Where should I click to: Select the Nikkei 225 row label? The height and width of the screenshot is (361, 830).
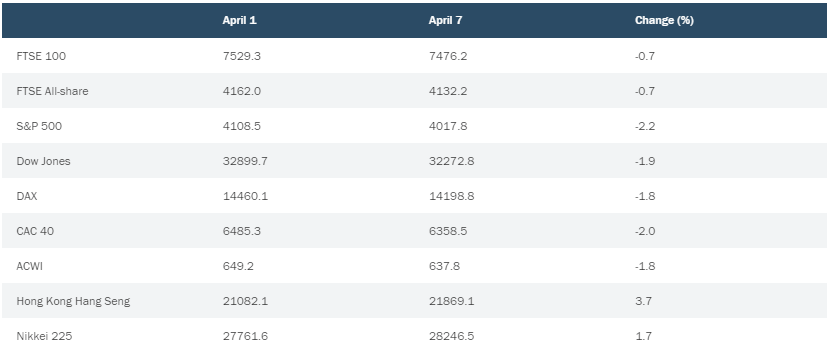[x=44, y=336]
